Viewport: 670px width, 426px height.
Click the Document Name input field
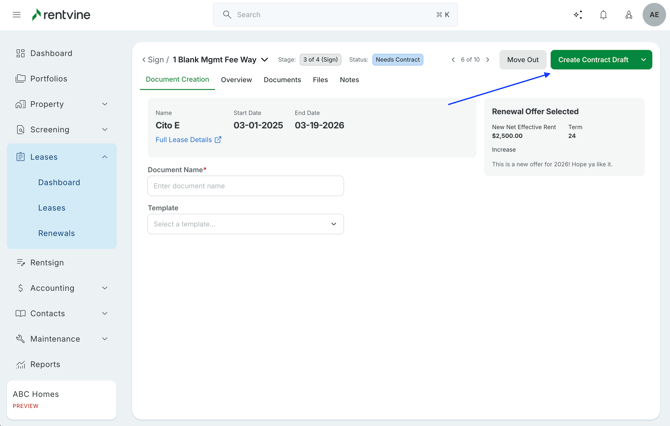(245, 186)
